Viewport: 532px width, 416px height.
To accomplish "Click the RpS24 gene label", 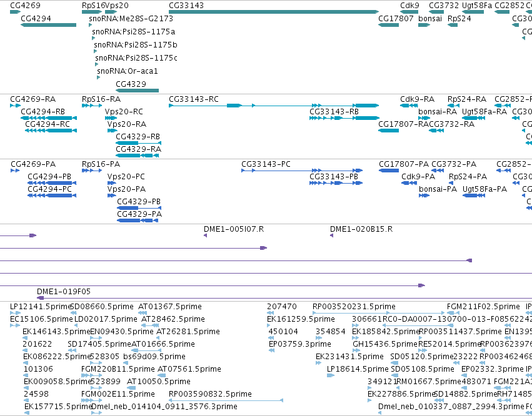I will pos(459,19).
